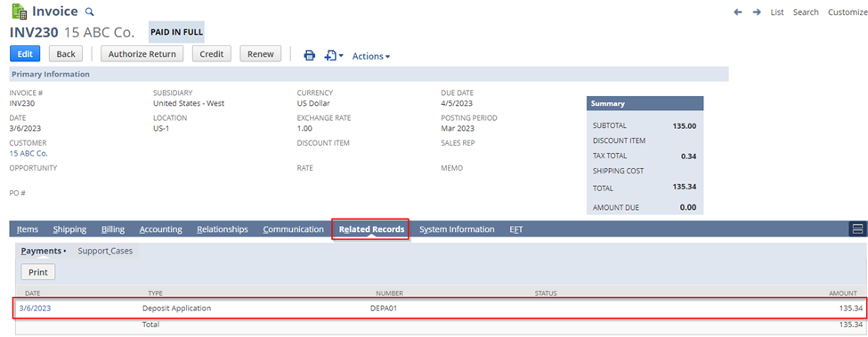This screenshot has width=868, height=337.
Task: Switch to the Communication tab
Action: [294, 229]
